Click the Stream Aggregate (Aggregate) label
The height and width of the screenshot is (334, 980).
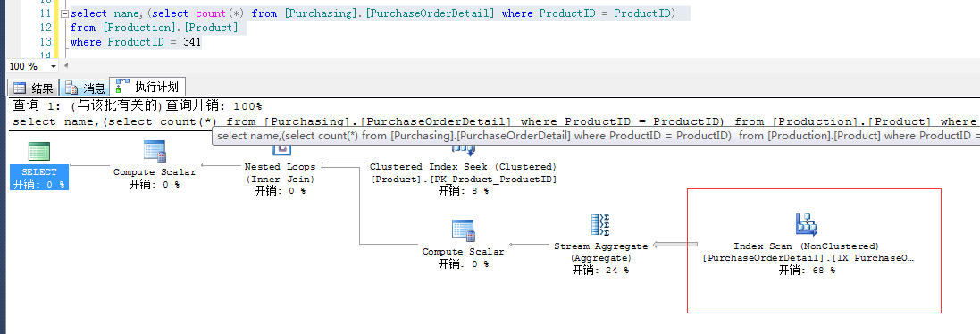coord(600,252)
